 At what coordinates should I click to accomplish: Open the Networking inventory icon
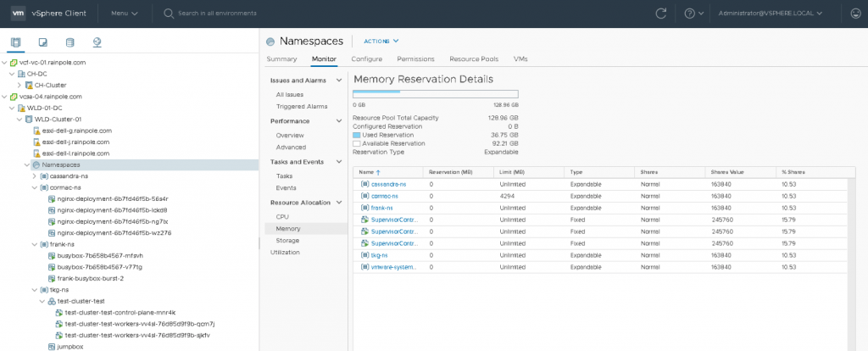[97, 42]
